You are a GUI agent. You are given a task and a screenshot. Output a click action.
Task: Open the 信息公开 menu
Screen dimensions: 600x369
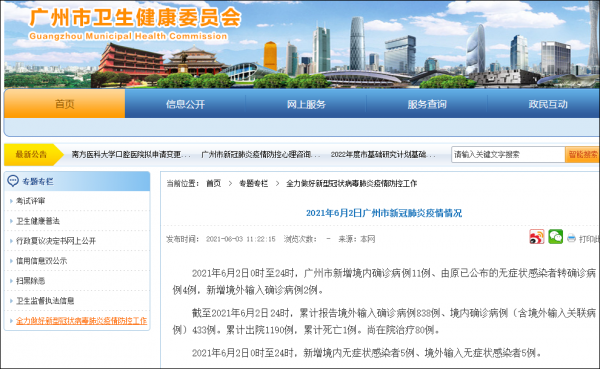coord(185,104)
